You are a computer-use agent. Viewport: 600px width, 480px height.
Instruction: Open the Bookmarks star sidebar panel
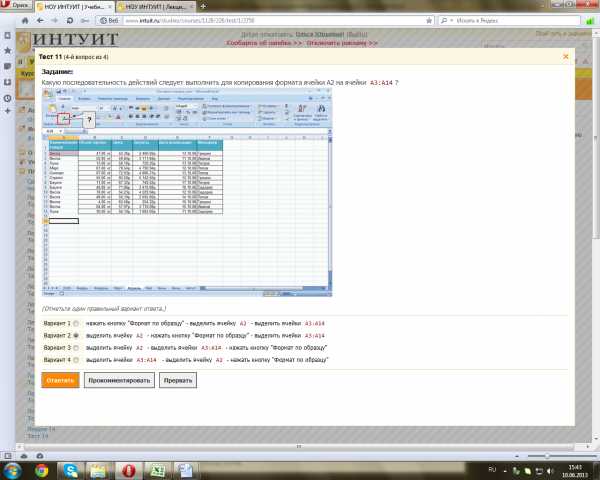(x=7, y=50)
